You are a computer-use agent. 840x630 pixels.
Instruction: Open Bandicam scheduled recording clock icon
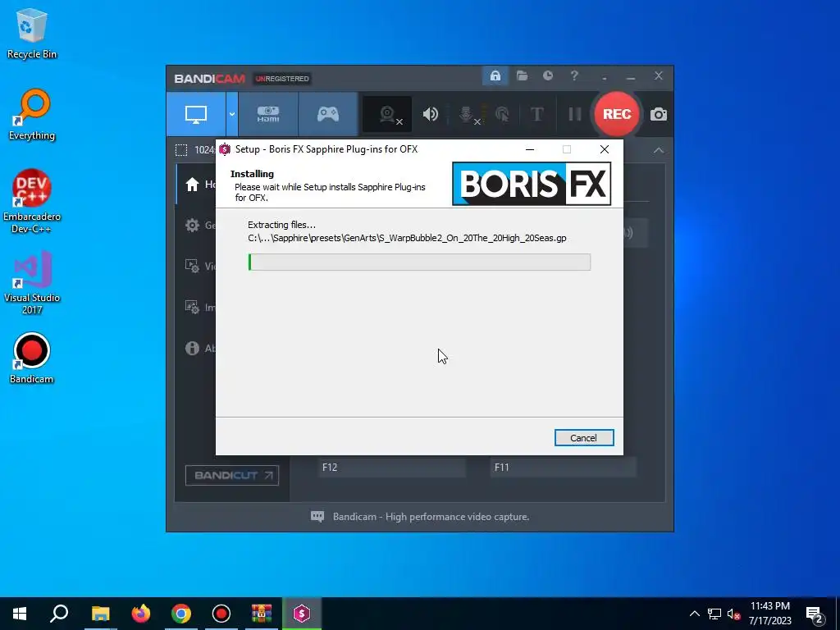547,76
